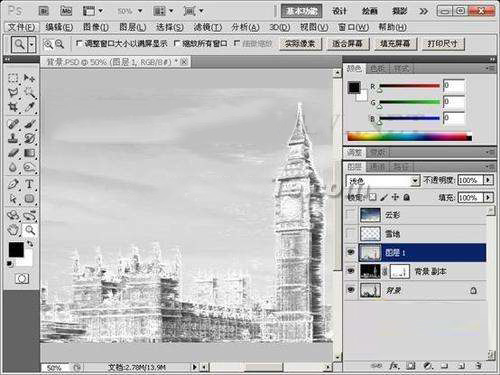
Task: Delete layer using the trash icon
Action: point(478,366)
